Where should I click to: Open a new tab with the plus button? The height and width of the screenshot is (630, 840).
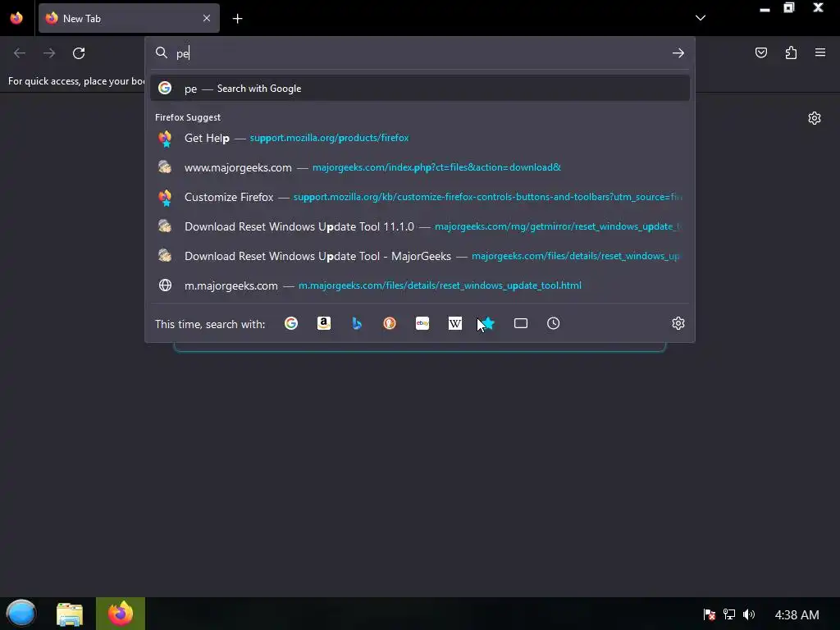237,19
